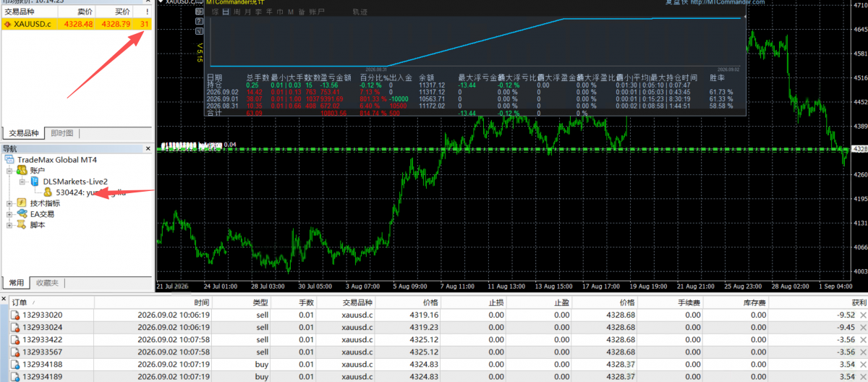Select 周 weekly period in MTCommander
This screenshot has width=868, height=382.
238,13
